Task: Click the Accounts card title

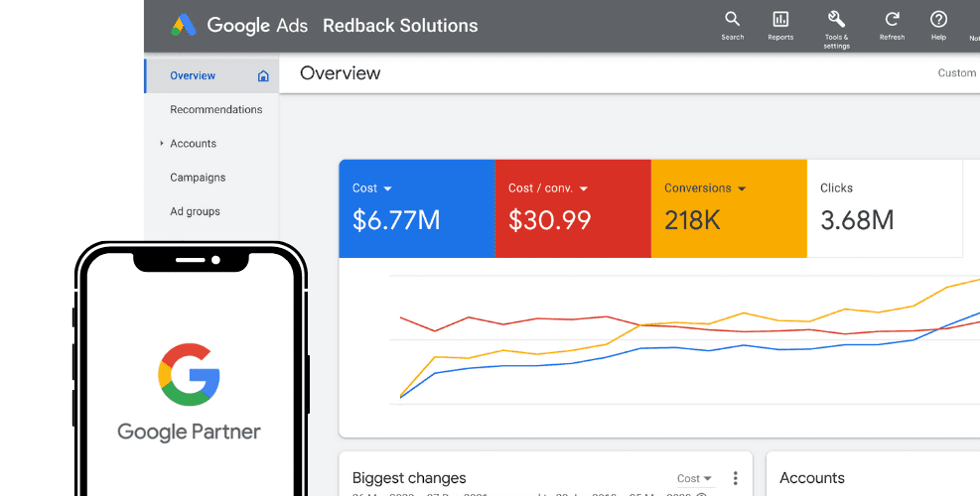Action: pyautogui.click(x=812, y=478)
